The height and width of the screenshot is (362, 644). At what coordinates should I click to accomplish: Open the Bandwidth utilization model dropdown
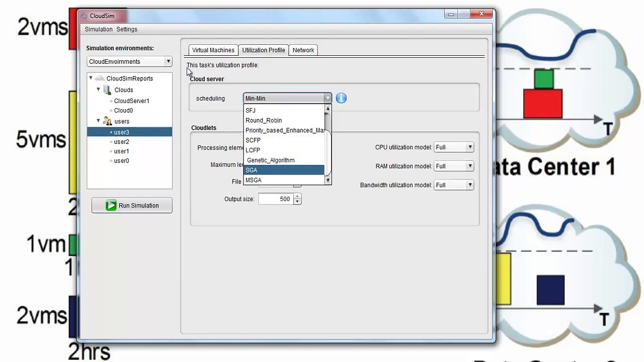pyautogui.click(x=454, y=185)
